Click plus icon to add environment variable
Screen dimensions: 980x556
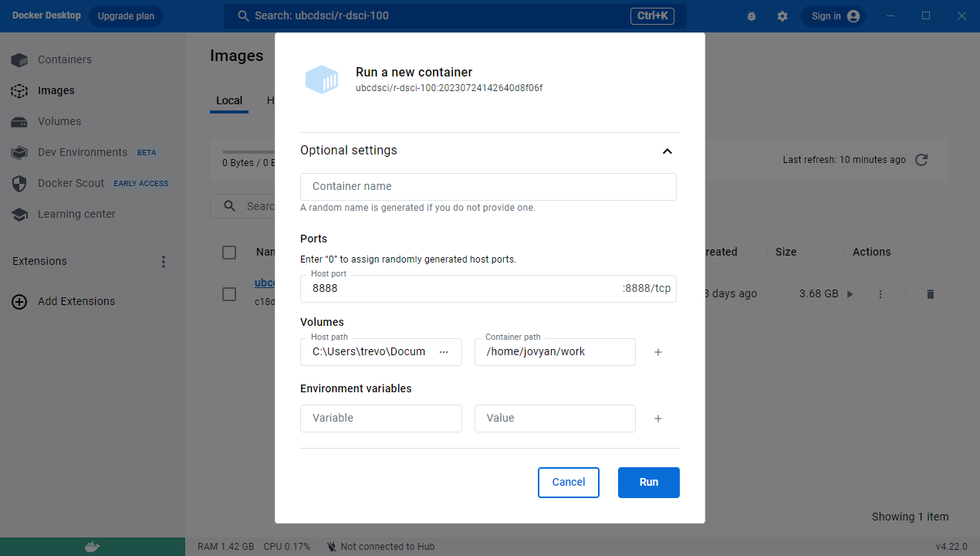(658, 419)
